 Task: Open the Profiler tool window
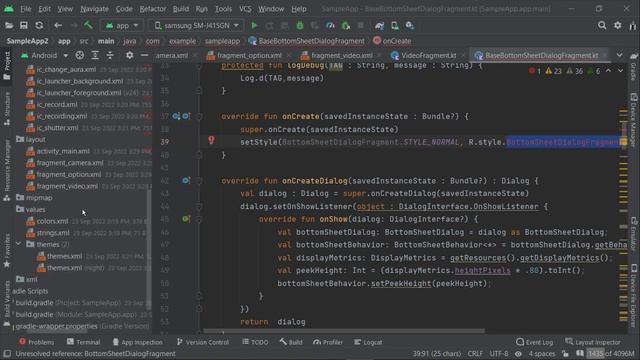328,342
